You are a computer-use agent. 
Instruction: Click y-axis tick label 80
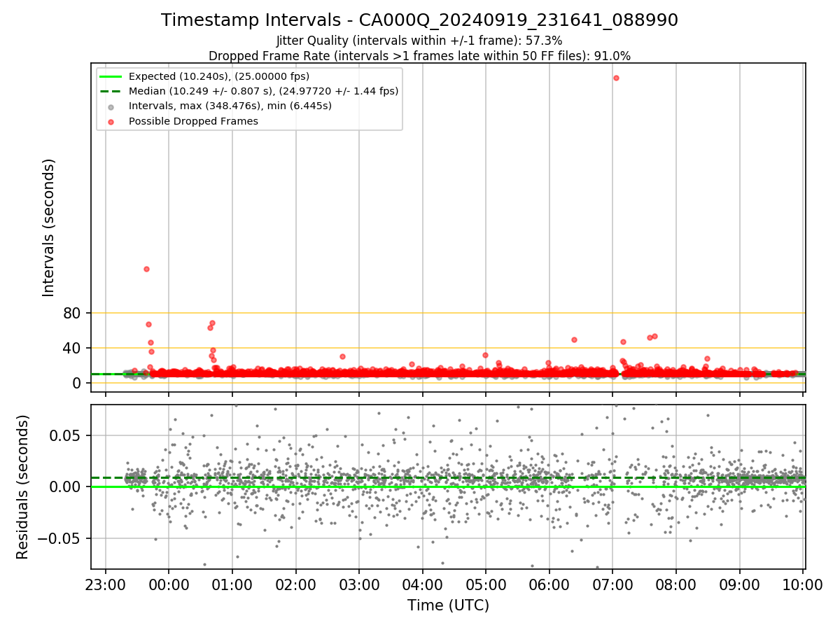73,313
